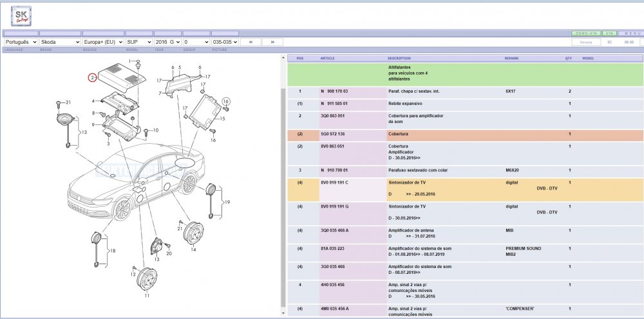
Task: Click the DESCRIPTION column header
Action: tap(399, 59)
